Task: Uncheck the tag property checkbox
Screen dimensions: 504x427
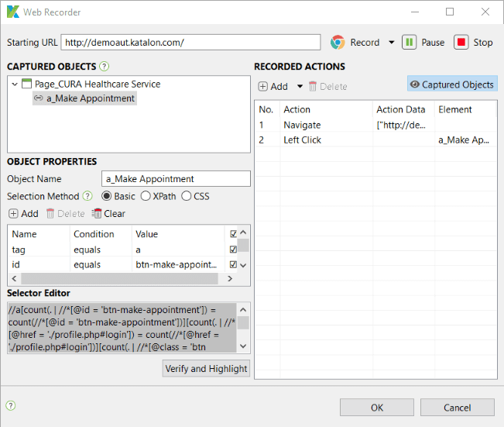Action: click(233, 250)
